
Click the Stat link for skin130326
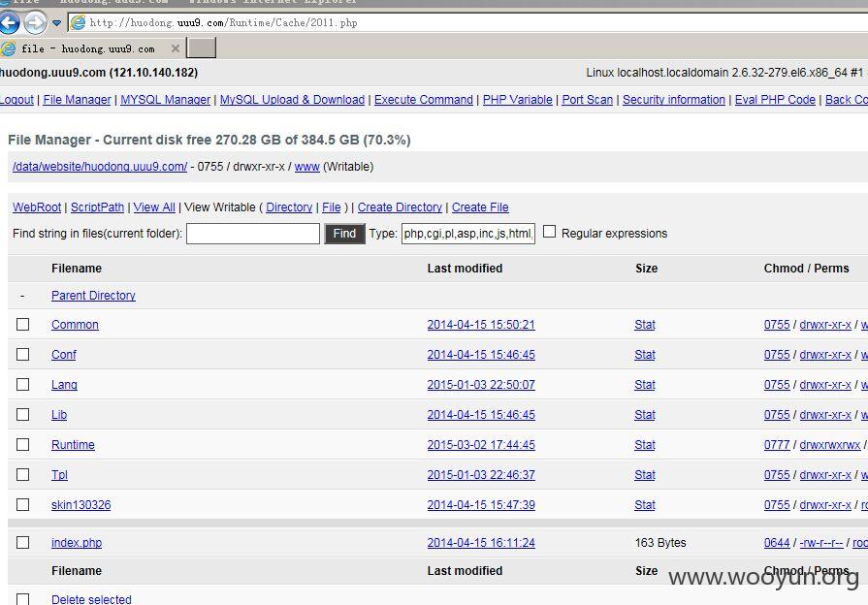click(x=645, y=505)
